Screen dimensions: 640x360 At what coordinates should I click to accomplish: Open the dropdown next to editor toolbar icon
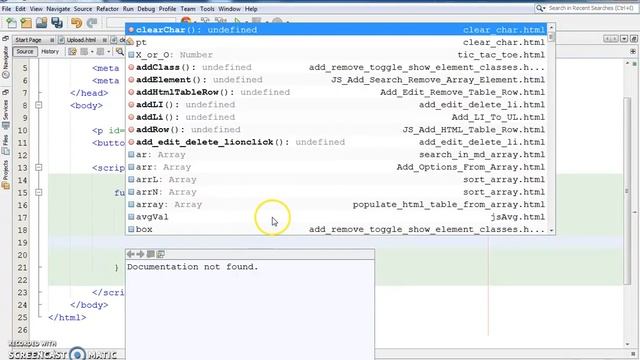click(x=92, y=51)
